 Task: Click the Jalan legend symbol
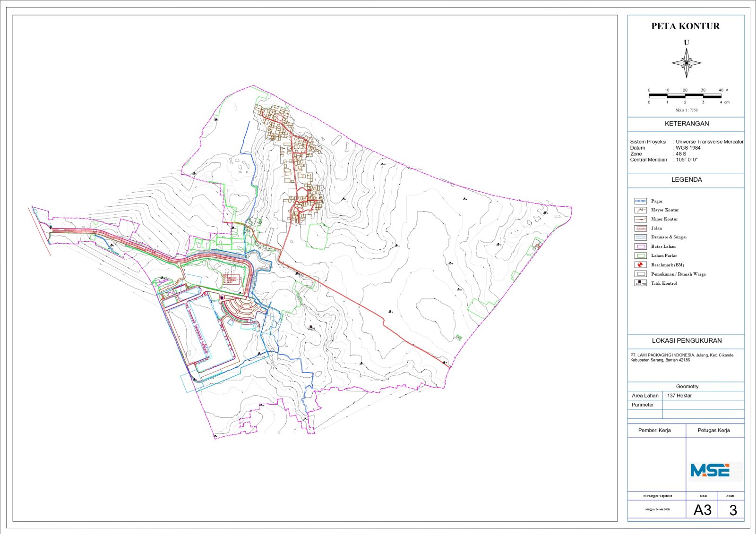[x=641, y=228]
